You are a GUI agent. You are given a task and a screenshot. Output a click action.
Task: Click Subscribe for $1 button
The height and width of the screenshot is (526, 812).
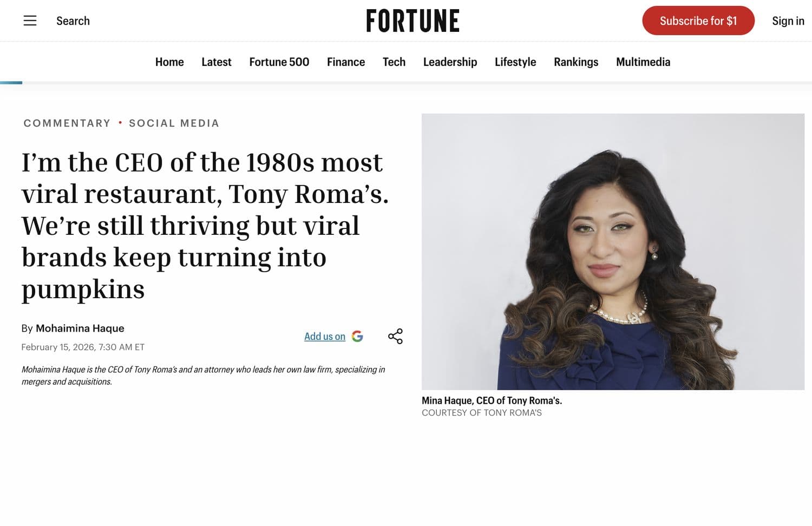coord(698,21)
